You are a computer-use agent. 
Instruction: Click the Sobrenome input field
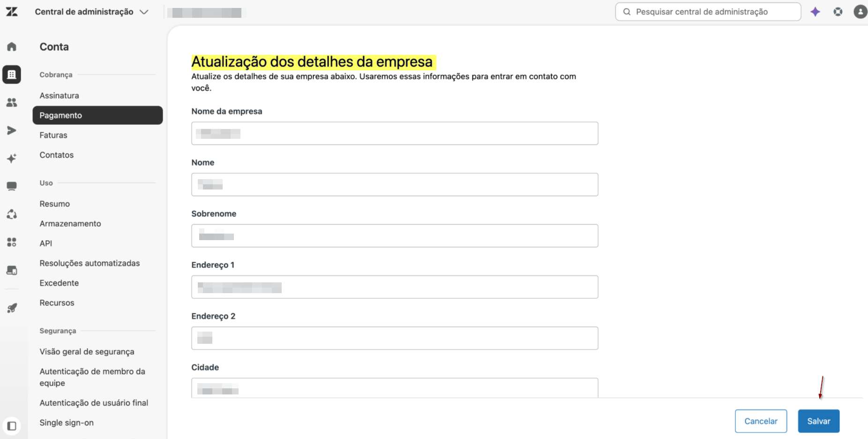tap(395, 235)
